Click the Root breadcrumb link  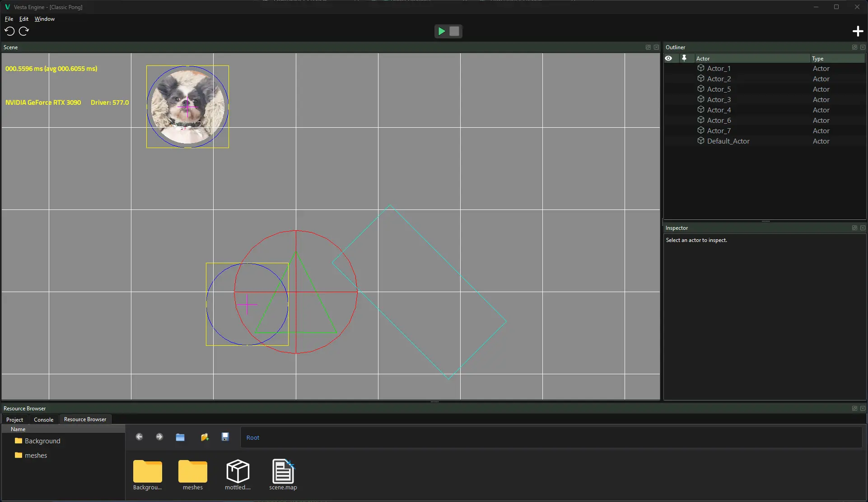click(x=252, y=437)
